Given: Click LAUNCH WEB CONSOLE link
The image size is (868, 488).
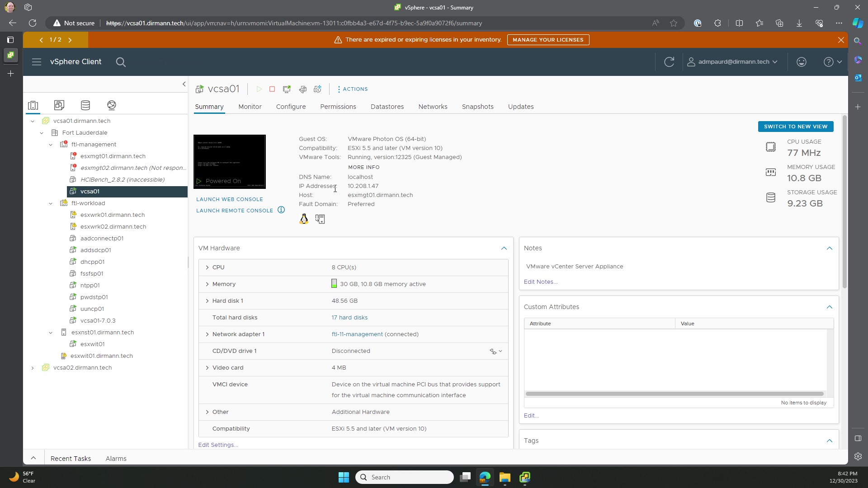Looking at the screenshot, I should [x=229, y=199].
